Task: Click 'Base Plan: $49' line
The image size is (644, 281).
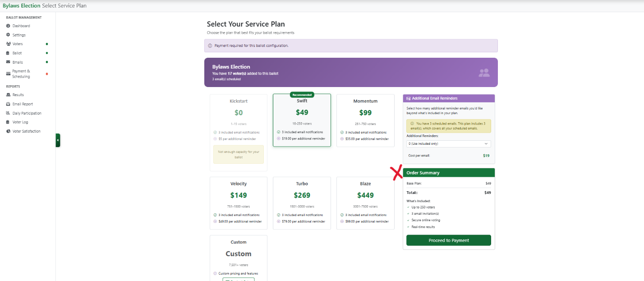Action: pos(449,184)
